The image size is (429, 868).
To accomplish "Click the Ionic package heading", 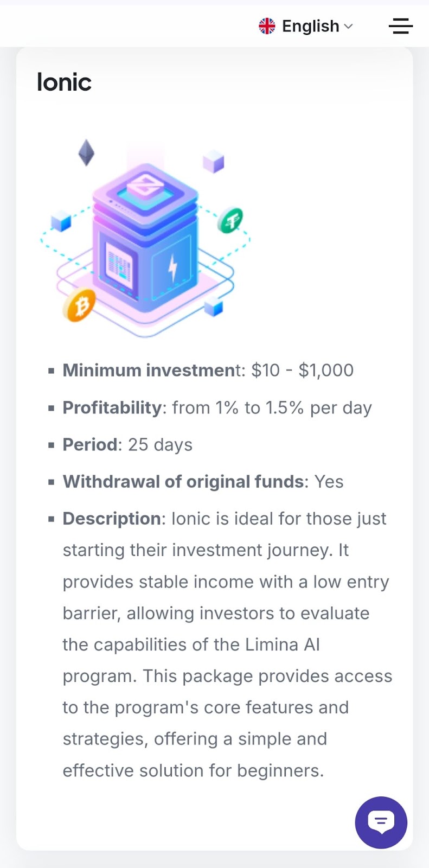I will [64, 82].
